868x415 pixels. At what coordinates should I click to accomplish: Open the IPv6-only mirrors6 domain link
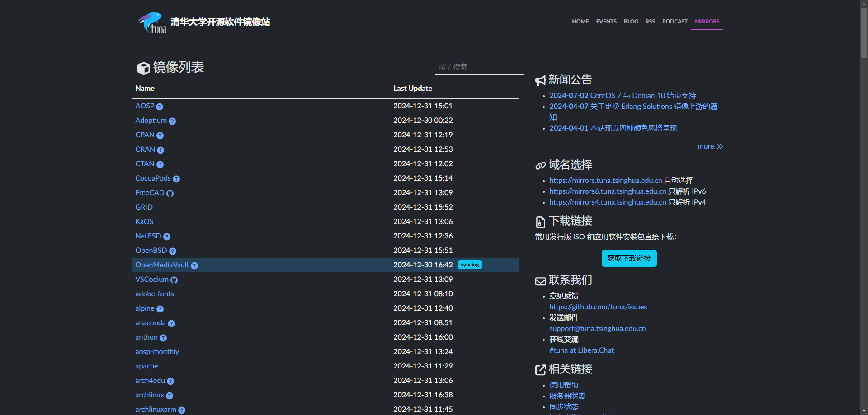pyautogui.click(x=607, y=191)
